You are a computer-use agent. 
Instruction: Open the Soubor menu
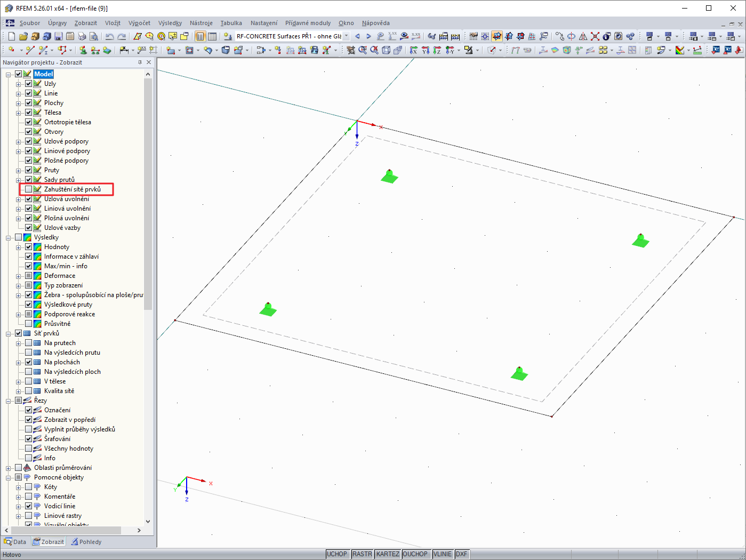point(30,23)
